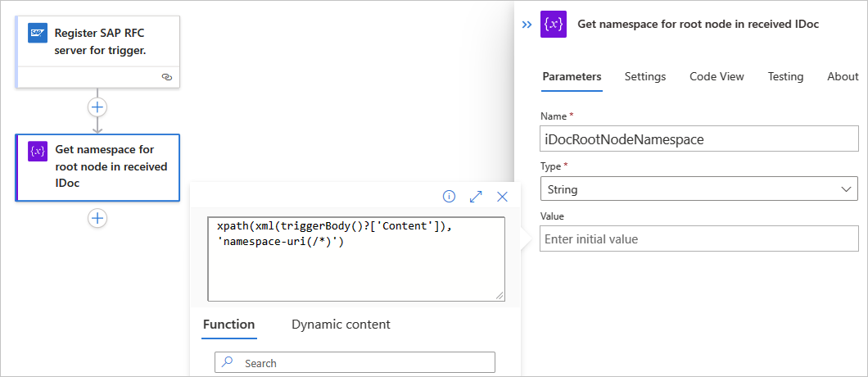This screenshot has width=868, height=377.
Task: Add a step below the namespace action
Action: (x=97, y=218)
